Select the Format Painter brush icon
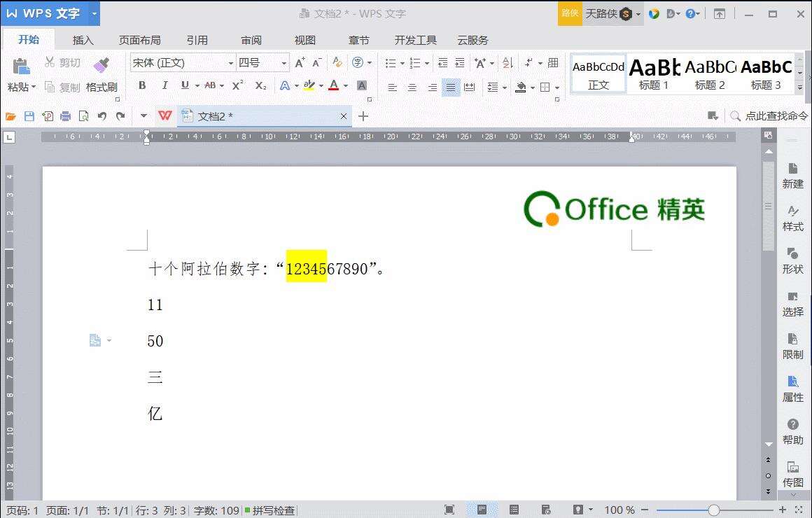 click(x=101, y=64)
